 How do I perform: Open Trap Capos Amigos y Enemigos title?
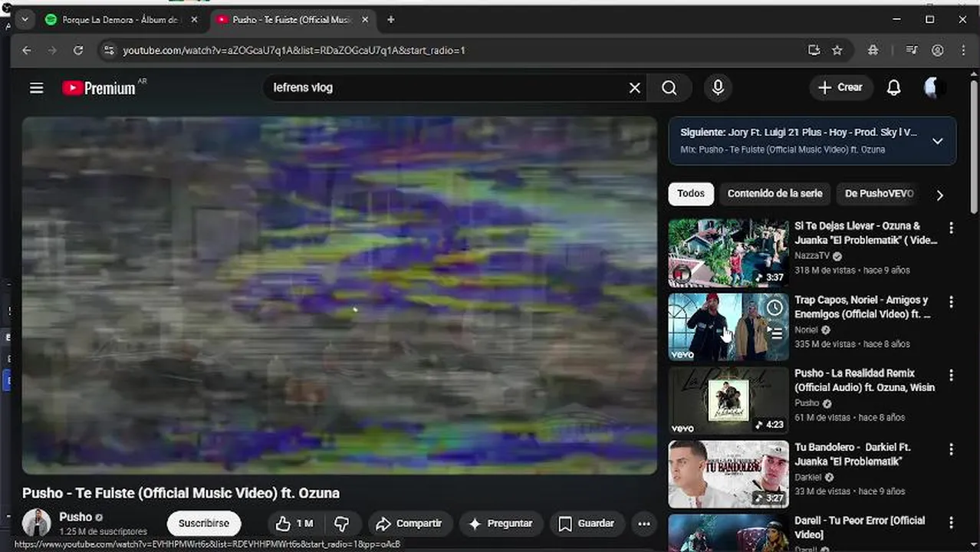point(863,307)
